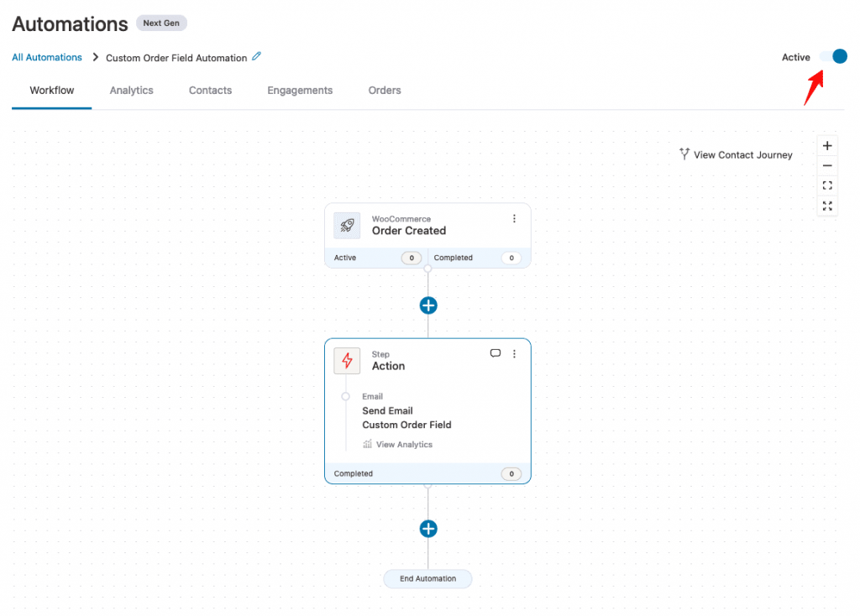This screenshot has height=616, width=860.
Task: Switch to the Analytics tab
Action: pyautogui.click(x=131, y=91)
